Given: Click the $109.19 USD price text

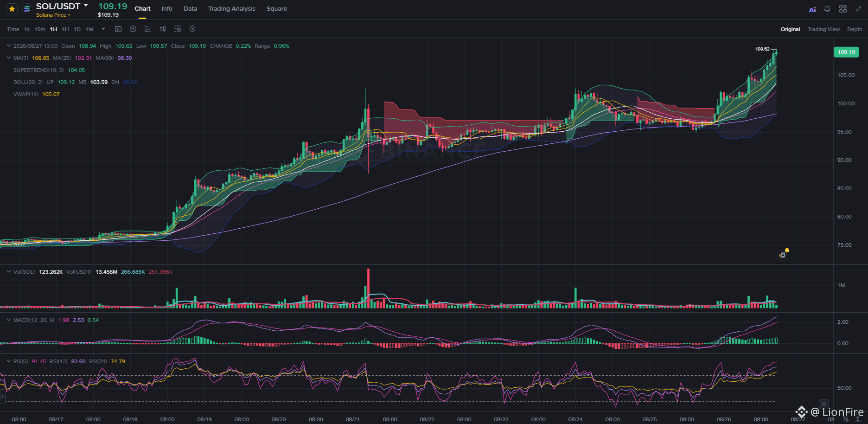Looking at the screenshot, I should tap(108, 15).
